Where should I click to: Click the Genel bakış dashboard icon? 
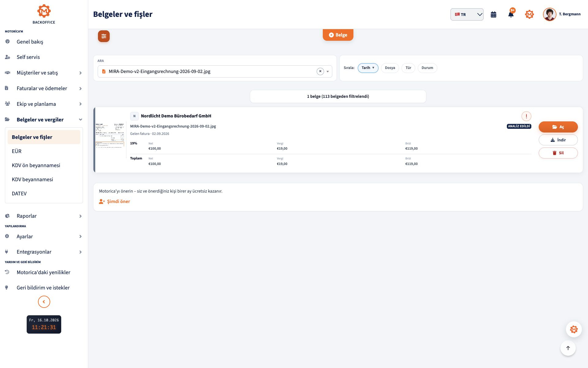pyautogui.click(x=7, y=41)
